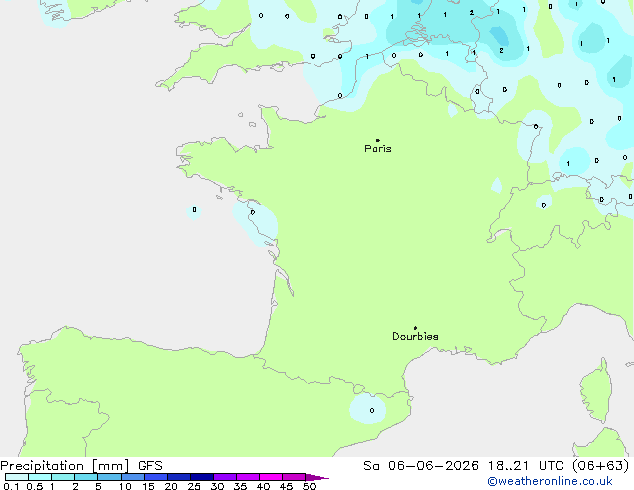The image size is (634, 490).
Task: Select the 0.5 mm legend color swatch
Action: 40,477
